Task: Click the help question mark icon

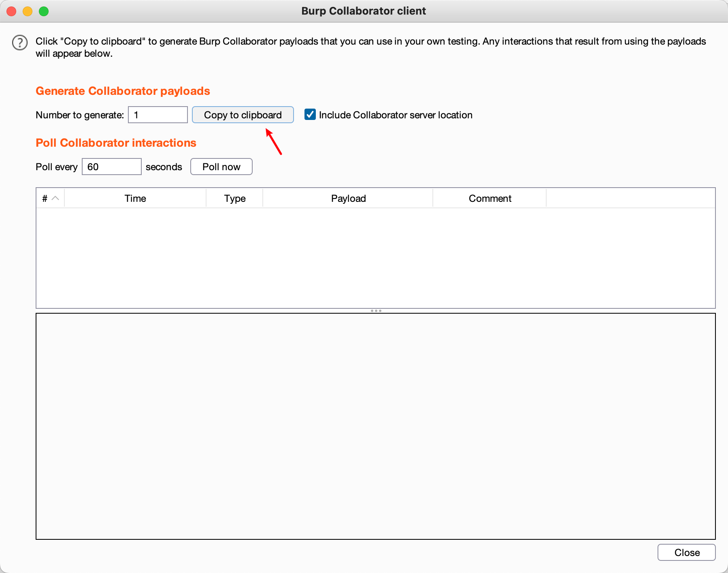Action: pyautogui.click(x=20, y=43)
